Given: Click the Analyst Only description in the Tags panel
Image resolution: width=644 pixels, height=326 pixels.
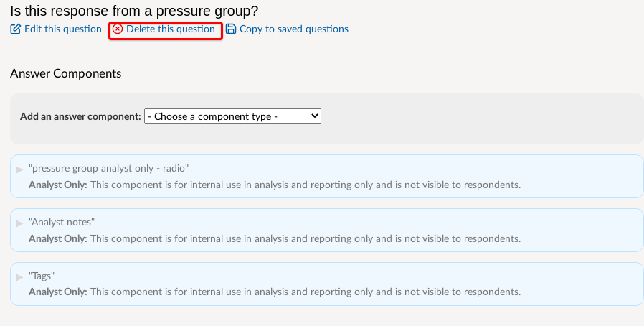Looking at the screenshot, I should point(275,292).
